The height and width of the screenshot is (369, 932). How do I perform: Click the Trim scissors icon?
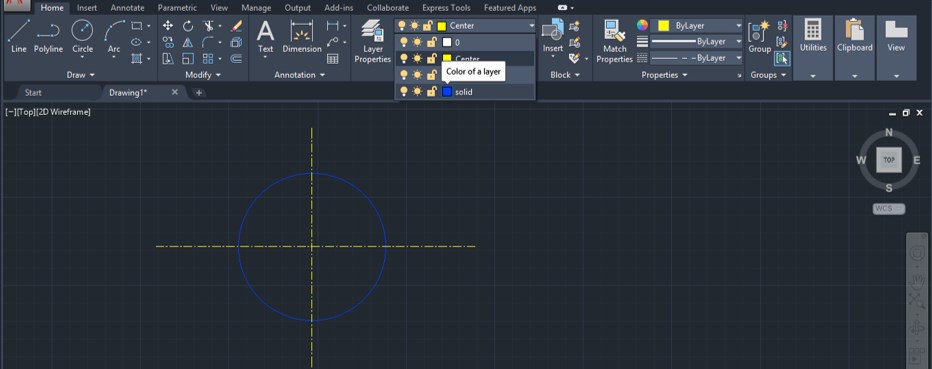click(x=207, y=26)
